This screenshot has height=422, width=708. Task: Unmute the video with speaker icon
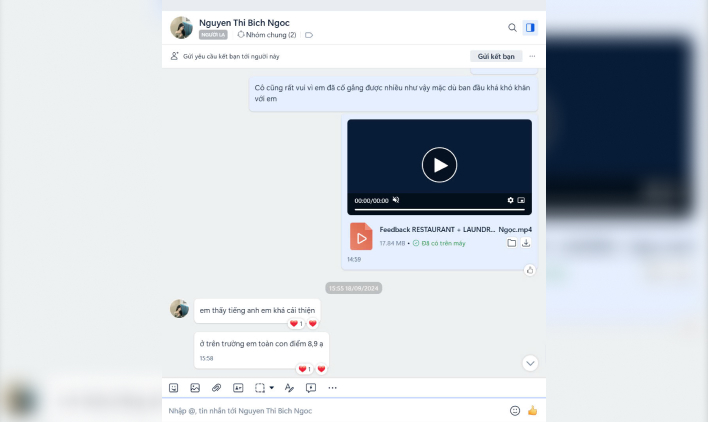pyautogui.click(x=396, y=200)
